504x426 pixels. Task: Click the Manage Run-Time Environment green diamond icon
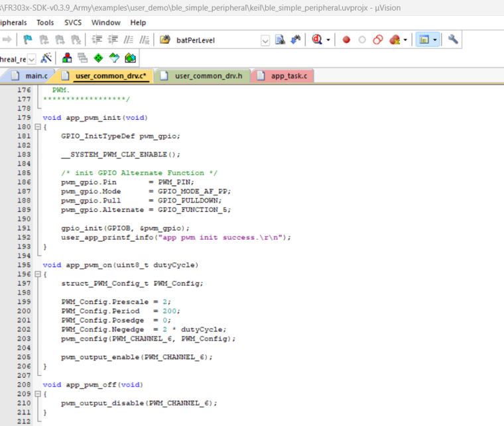[x=98, y=58]
